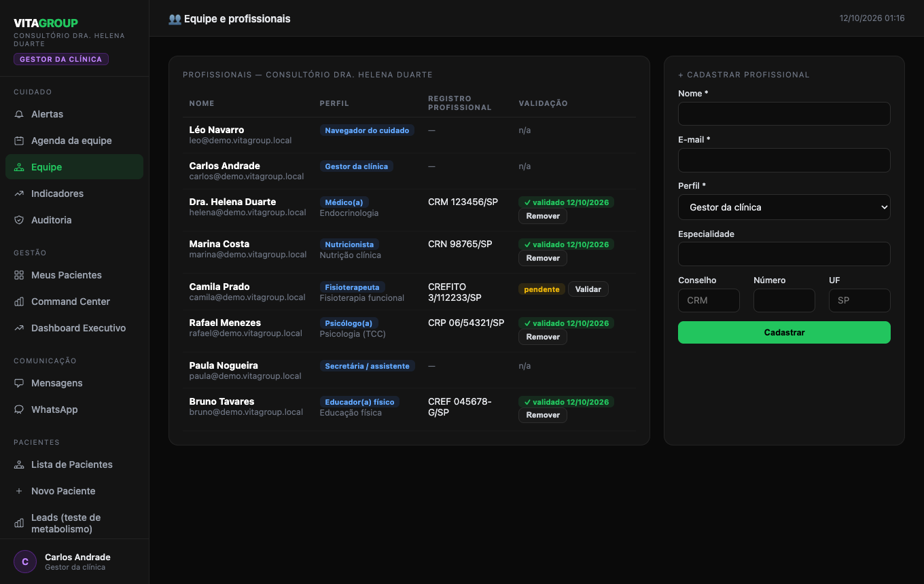Open the Auditoria shield icon
Image resolution: width=924 pixels, height=584 pixels.
[19, 220]
